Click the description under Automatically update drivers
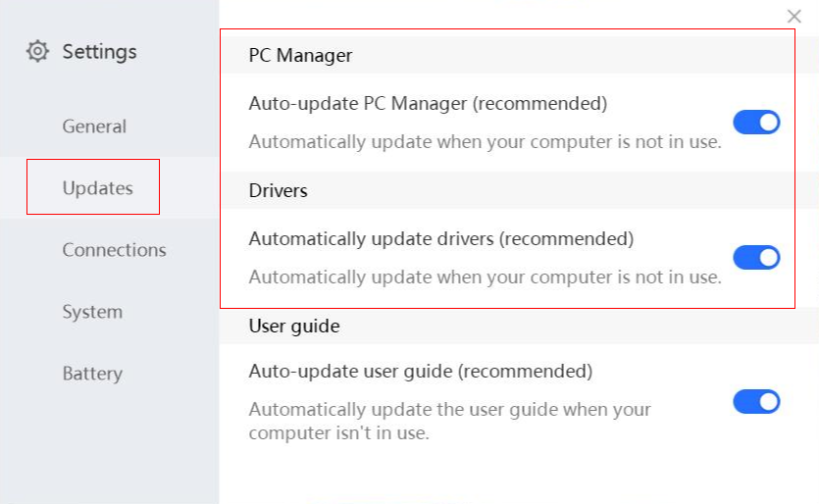This screenshot has width=819, height=504. pyautogui.click(x=485, y=277)
